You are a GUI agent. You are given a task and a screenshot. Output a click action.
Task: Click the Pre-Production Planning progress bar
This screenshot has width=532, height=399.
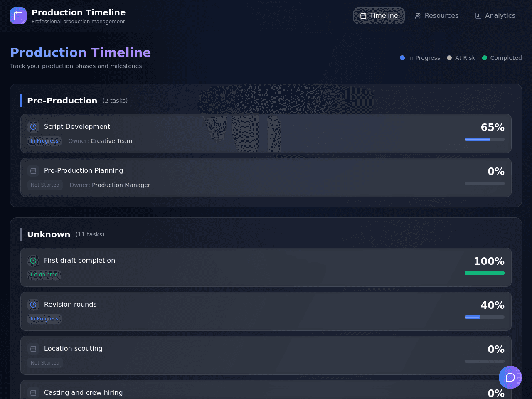pyautogui.click(x=485, y=183)
